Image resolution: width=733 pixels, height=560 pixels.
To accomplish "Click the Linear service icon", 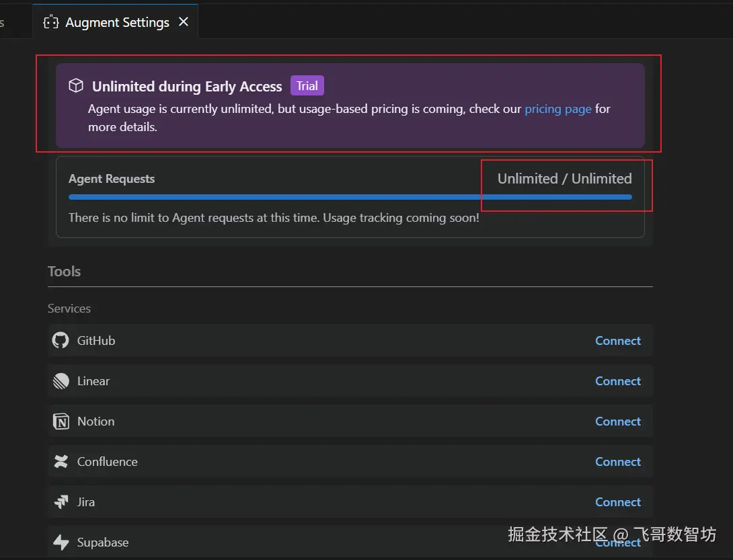I will [x=61, y=381].
